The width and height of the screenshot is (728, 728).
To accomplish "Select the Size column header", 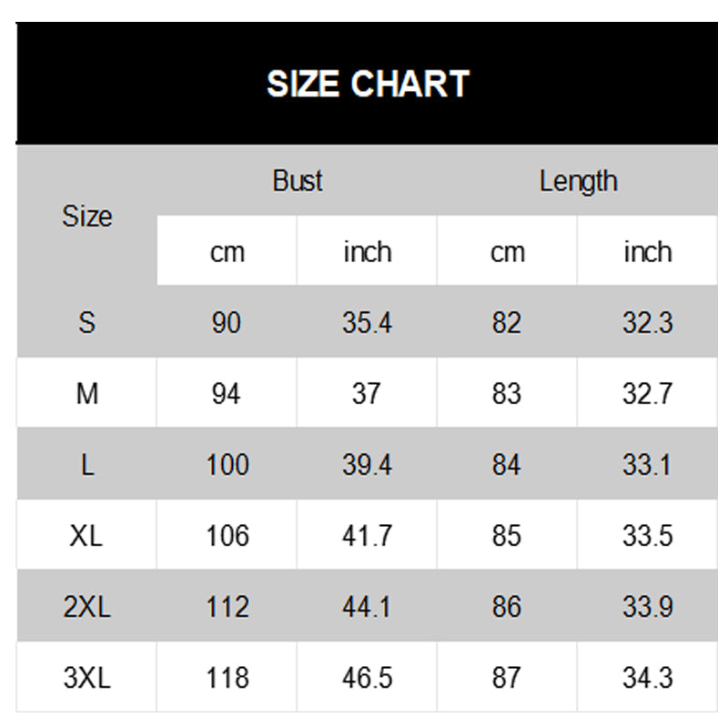I will pyautogui.click(x=87, y=217).
